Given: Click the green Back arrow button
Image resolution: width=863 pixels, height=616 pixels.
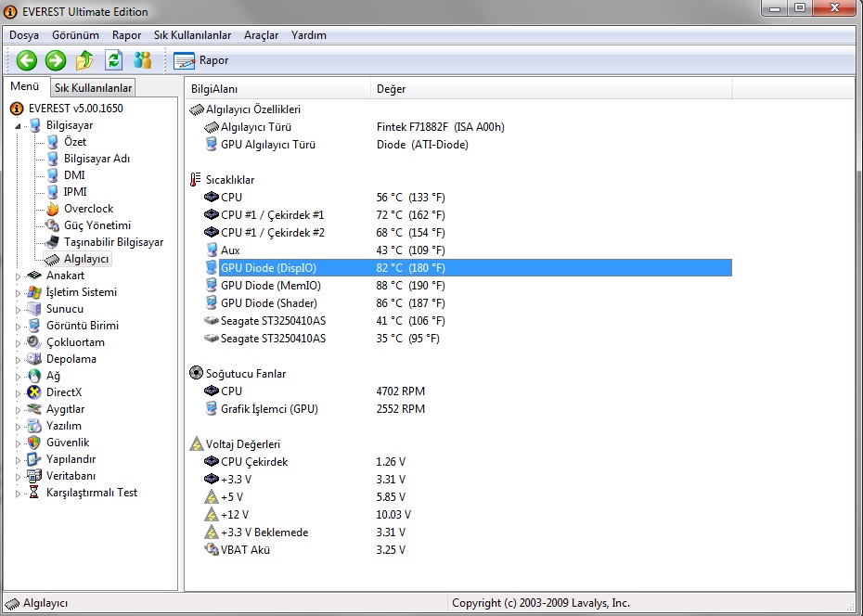Looking at the screenshot, I should (26, 60).
